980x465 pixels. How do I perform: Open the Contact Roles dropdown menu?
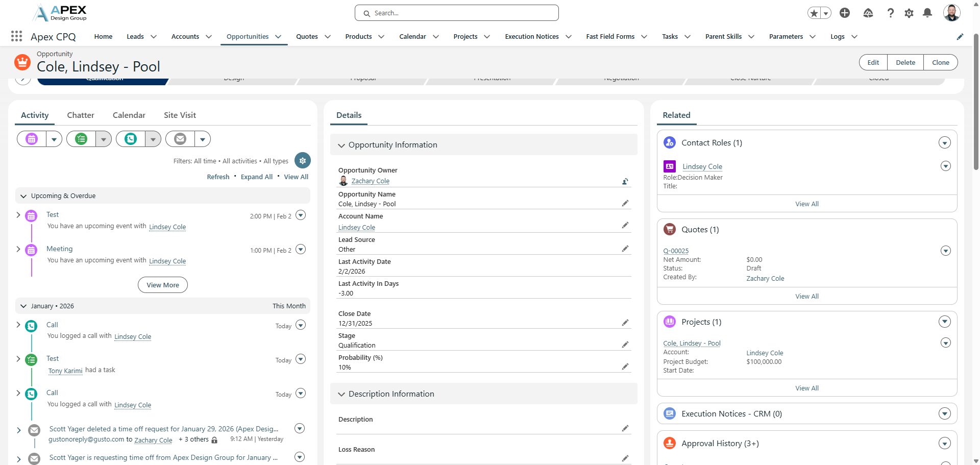944,143
